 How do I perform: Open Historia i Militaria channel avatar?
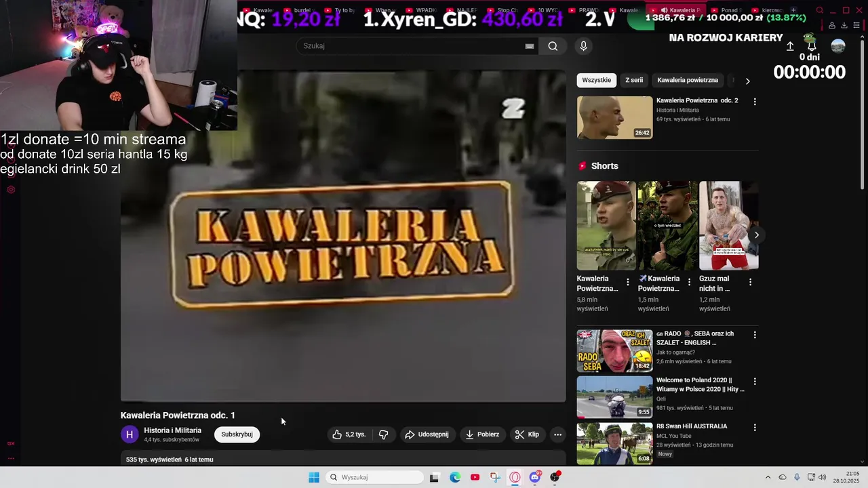[x=130, y=434]
